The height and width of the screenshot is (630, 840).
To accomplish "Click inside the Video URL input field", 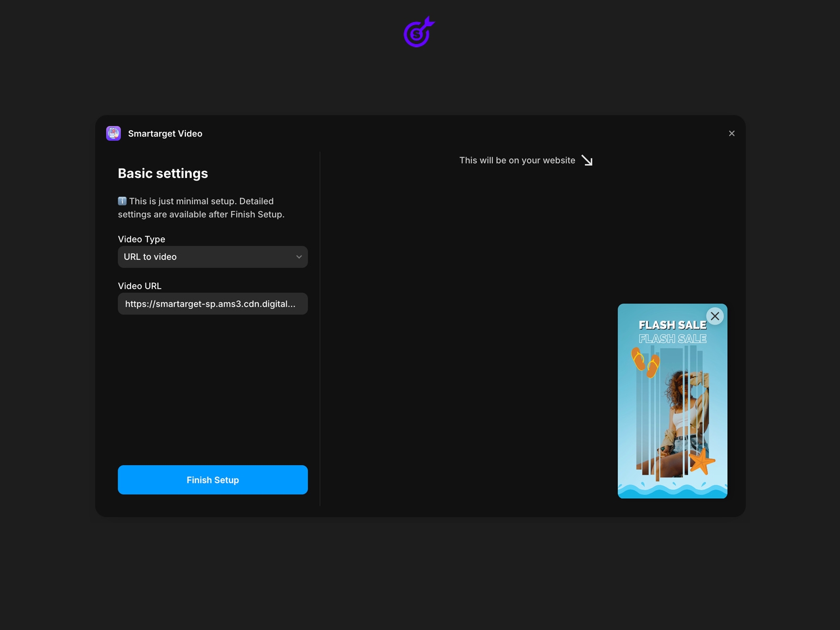I will click(213, 303).
